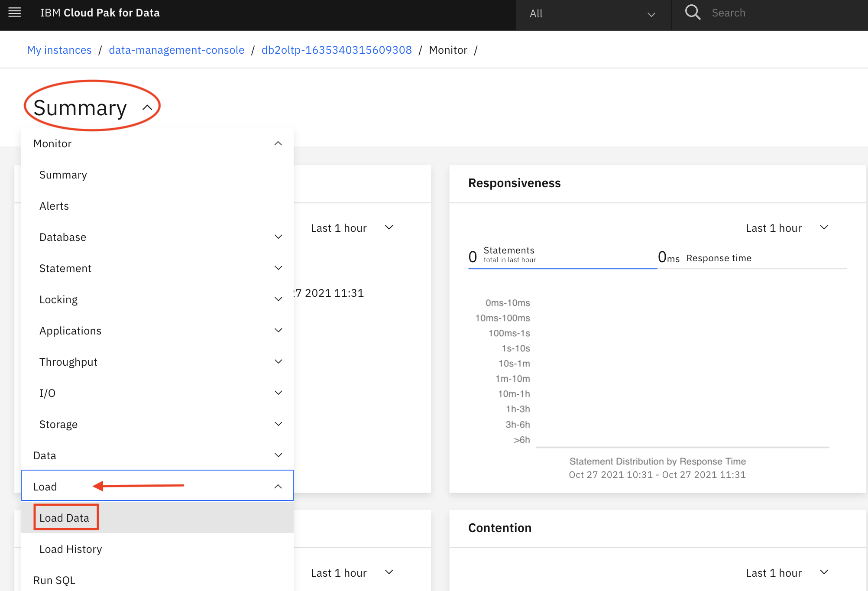Screen dimensions: 868x591
Task: Select Load History from the menu
Action: pyautogui.click(x=70, y=549)
